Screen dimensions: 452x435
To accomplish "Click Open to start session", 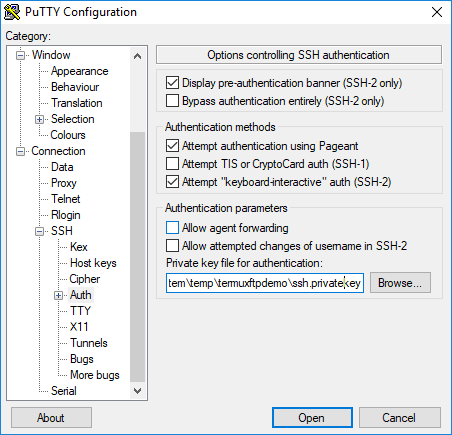I will [x=312, y=417].
